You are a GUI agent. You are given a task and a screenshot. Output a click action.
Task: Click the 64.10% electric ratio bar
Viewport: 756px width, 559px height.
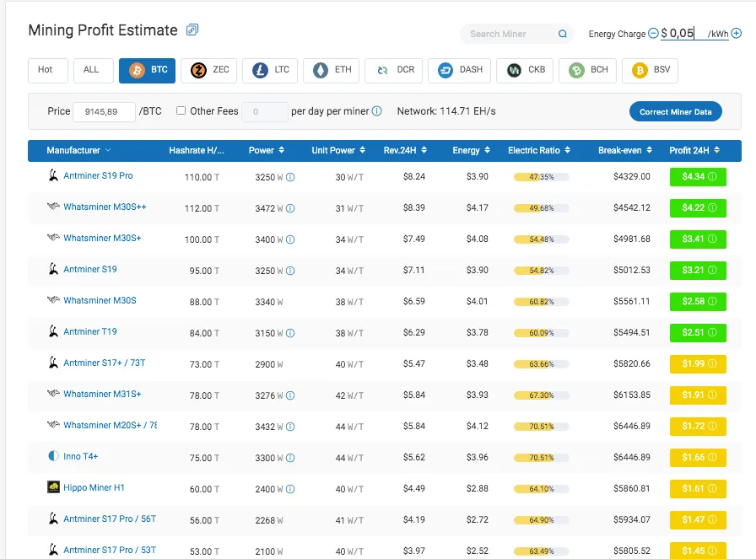[x=542, y=489]
